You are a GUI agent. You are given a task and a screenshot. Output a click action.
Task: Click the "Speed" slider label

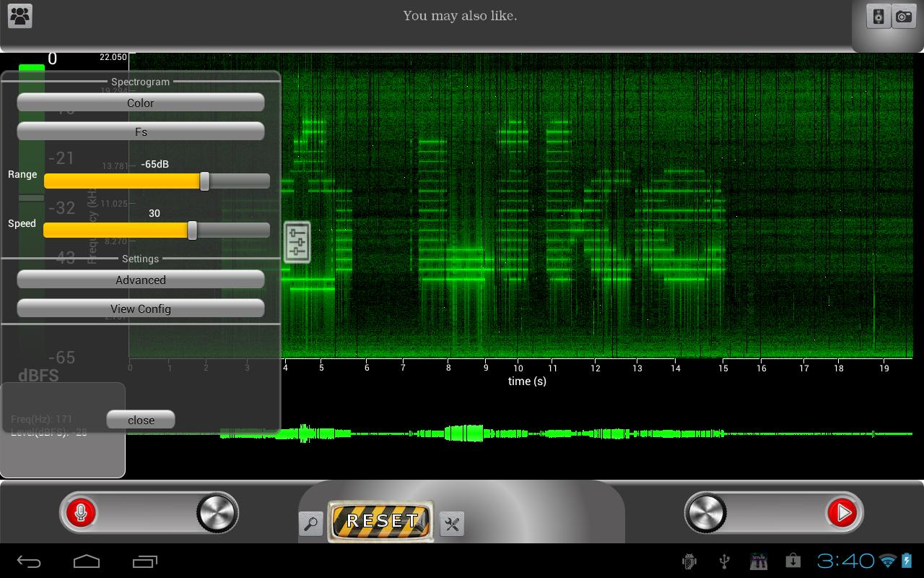point(22,223)
